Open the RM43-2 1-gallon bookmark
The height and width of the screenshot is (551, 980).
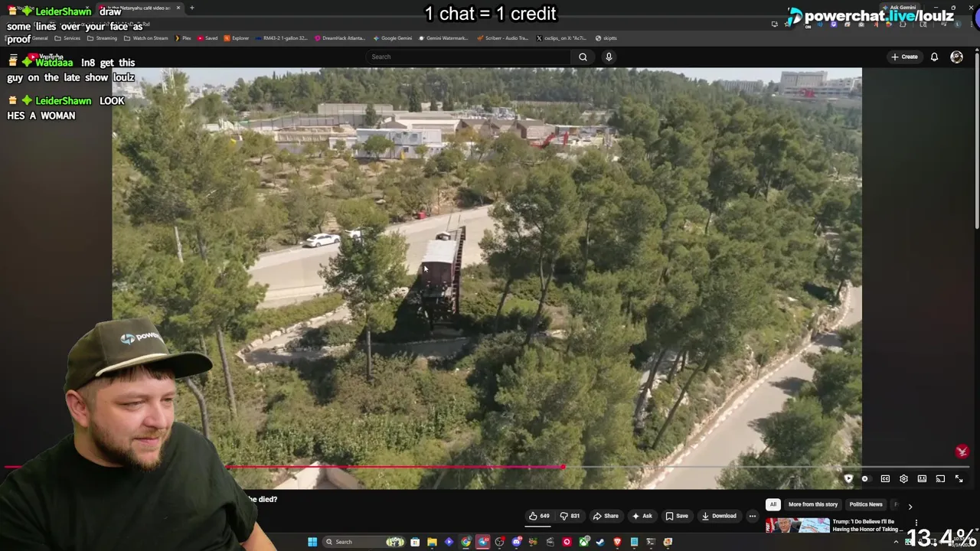282,38
